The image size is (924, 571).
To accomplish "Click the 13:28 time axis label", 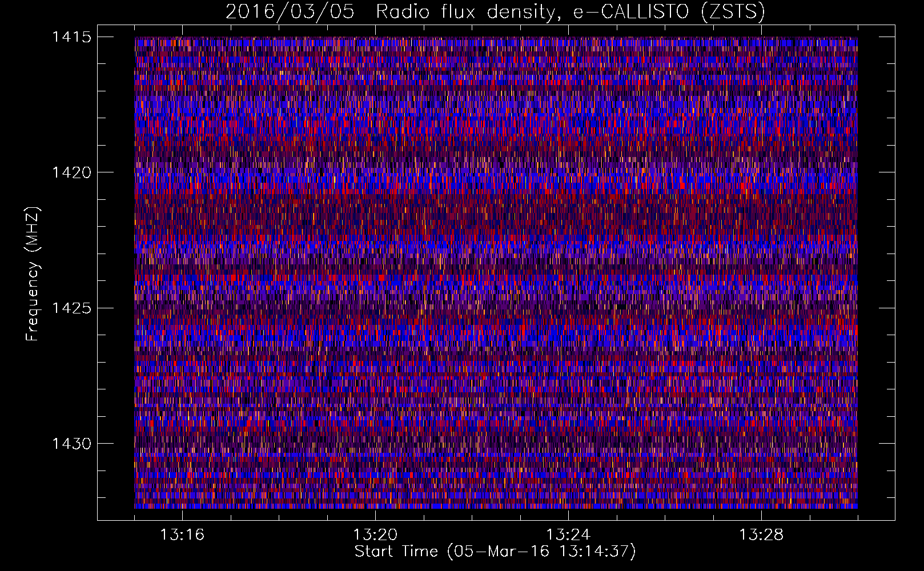I will 761,535.
